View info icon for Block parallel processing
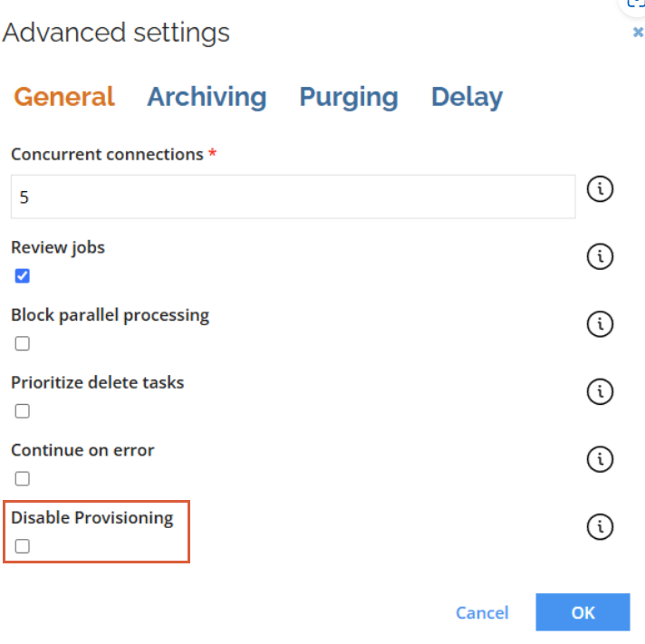The width and height of the screenshot is (645, 644). point(600,324)
